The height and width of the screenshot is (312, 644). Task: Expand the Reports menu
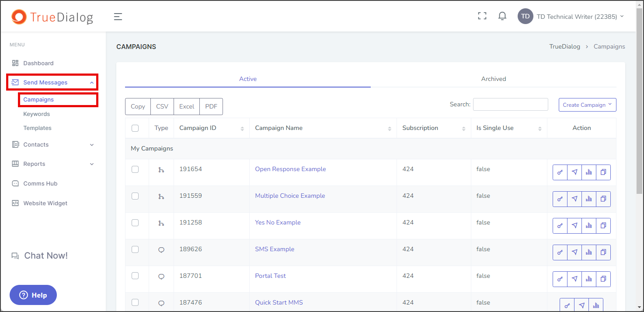tap(52, 164)
